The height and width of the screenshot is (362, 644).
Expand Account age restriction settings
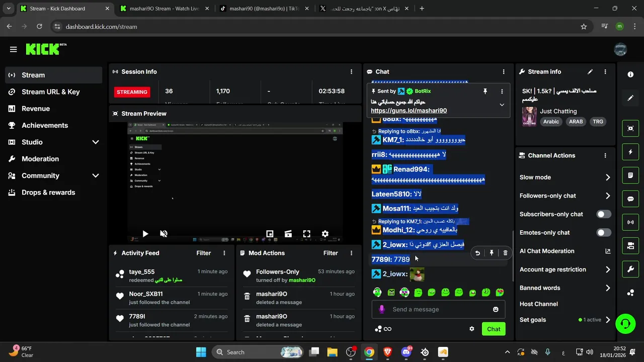tap(608, 269)
